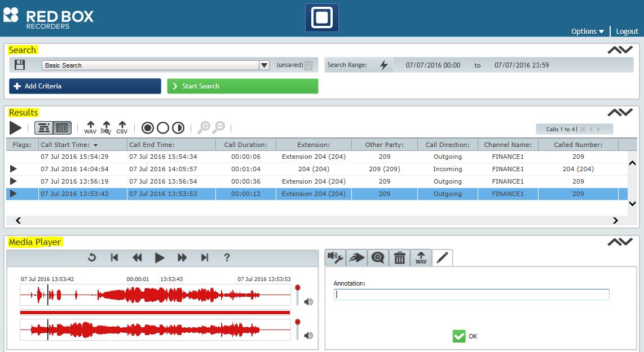This screenshot has height=352, width=644.
Task: Open the audio settings wrench tool
Action: pyautogui.click(x=335, y=257)
